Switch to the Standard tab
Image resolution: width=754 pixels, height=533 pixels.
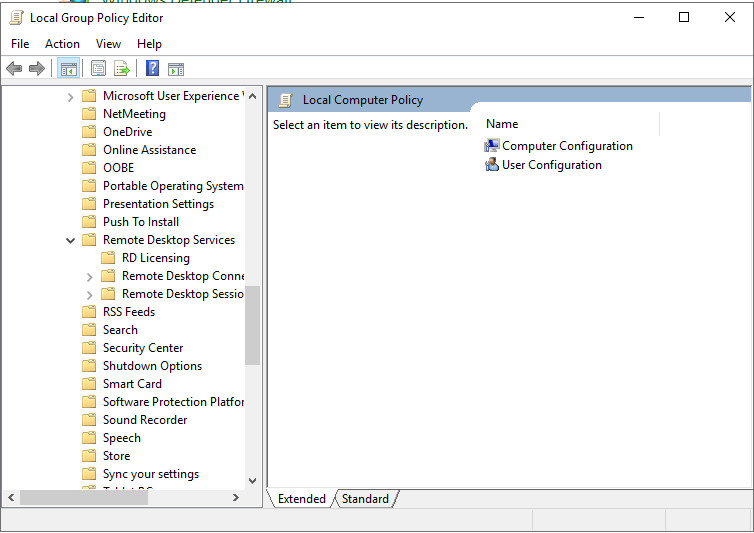365,499
